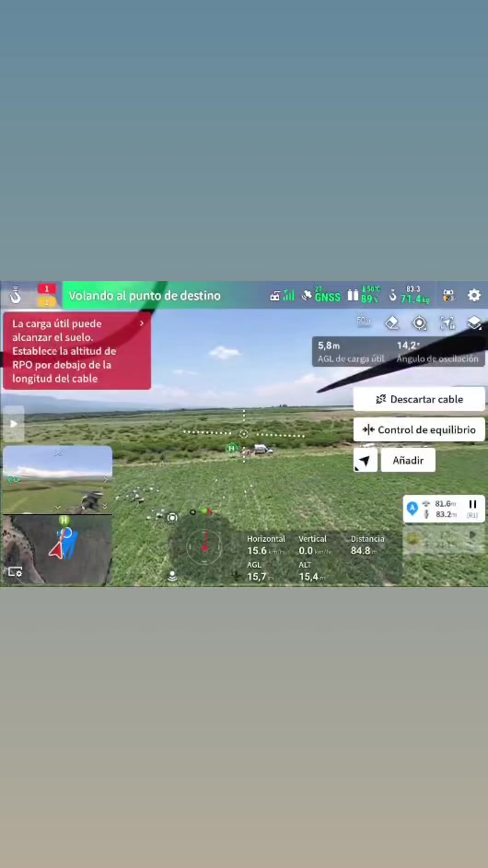Viewport: 488px width, 868px height.
Task: Tap the red and yellow alert counter
Action: (x=46, y=295)
